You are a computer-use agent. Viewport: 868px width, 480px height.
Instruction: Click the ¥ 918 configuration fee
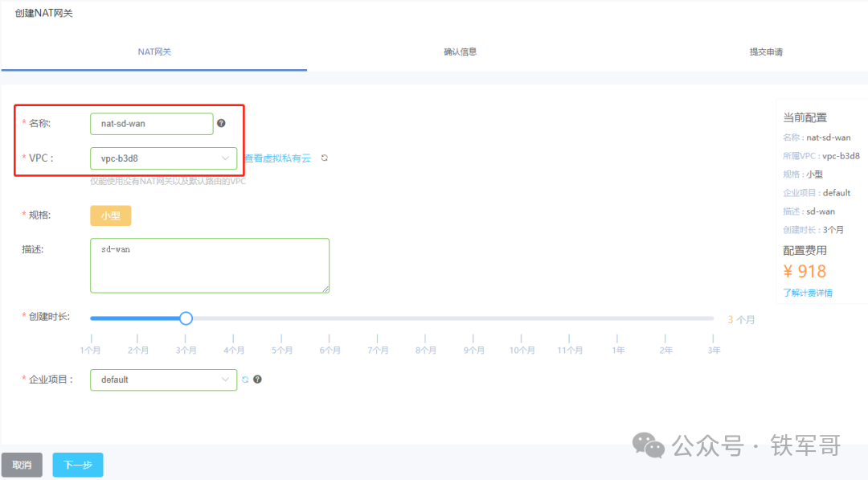point(805,271)
